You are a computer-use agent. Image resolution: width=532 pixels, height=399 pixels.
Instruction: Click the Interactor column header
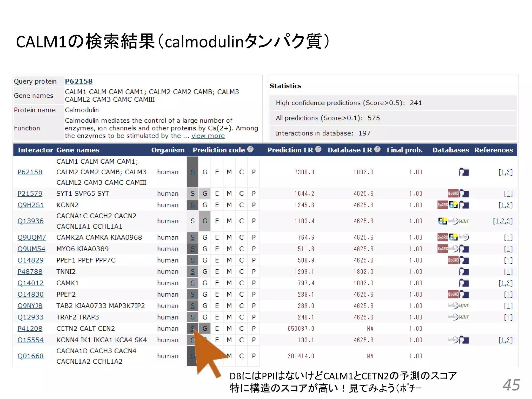pos(35,150)
